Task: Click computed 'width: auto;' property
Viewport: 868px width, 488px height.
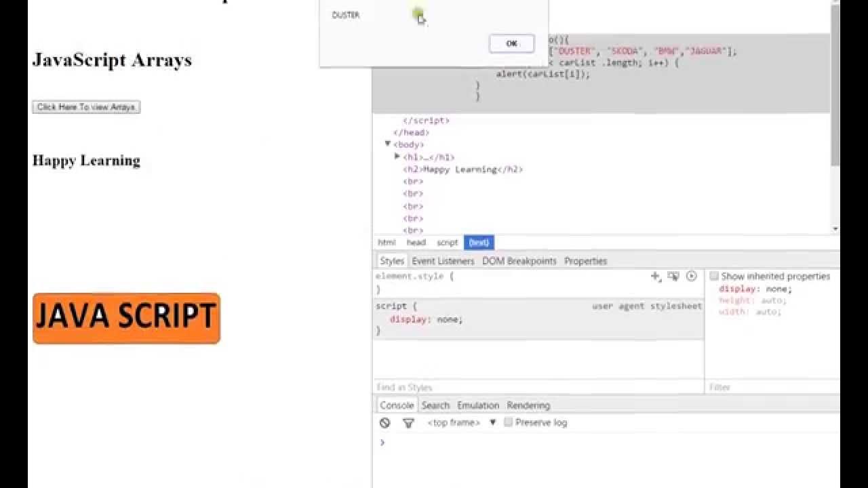Action: pyautogui.click(x=750, y=312)
